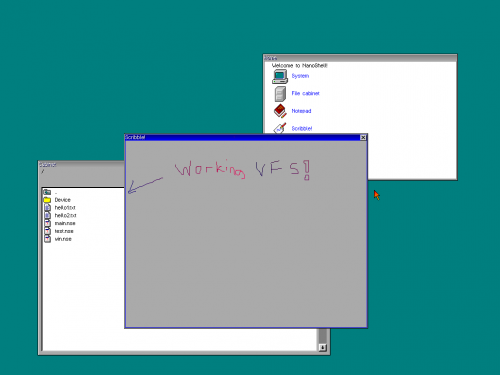This screenshot has width=500, height=375.
Task: Activate the Cabinet window title bar
Action: tap(81, 165)
